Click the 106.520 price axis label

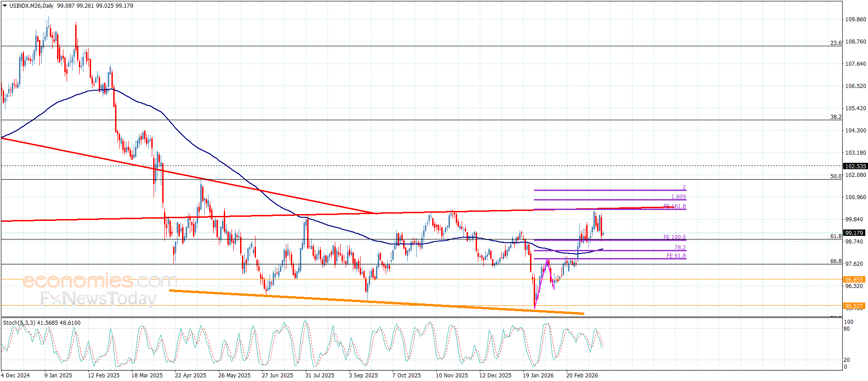coord(855,86)
